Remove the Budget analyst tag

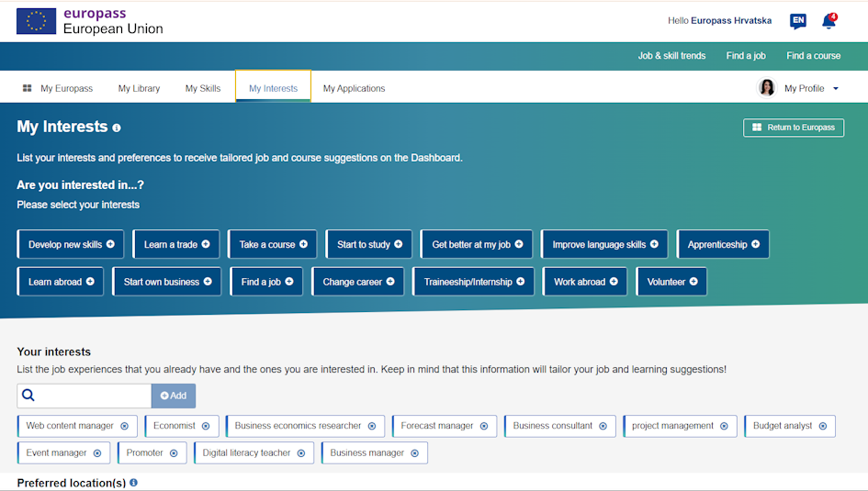pos(823,427)
